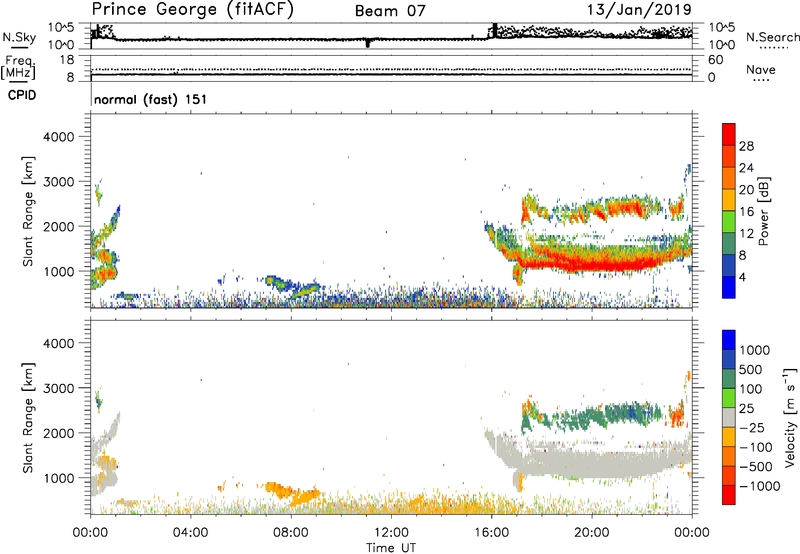This screenshot has width=800, height=554.
Task: Click the "3000" range tick in velocity panel
Action: (x=59, y=388)
